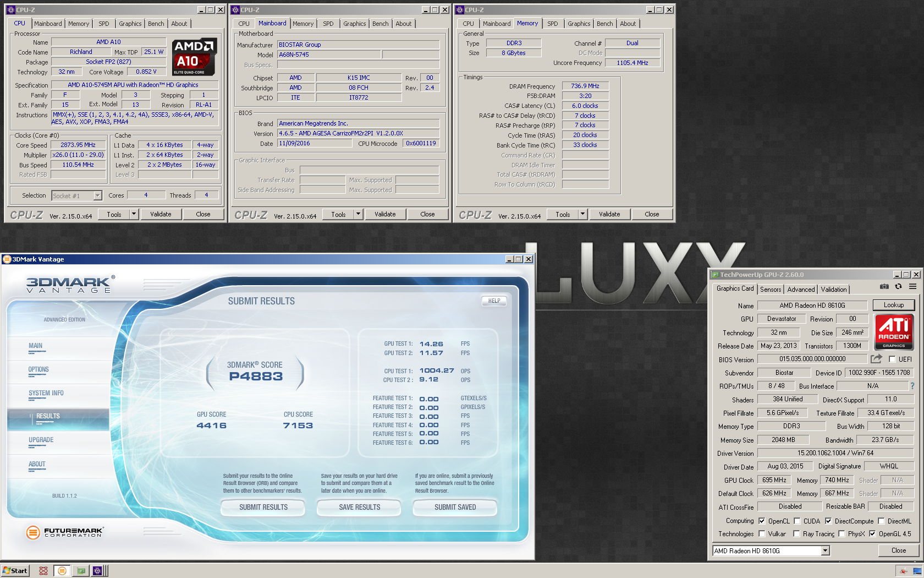Click the GPU-Z title bar app icon
Viewport: 924px width, 578px height.
pyautogui.click(x=715, y=275)
